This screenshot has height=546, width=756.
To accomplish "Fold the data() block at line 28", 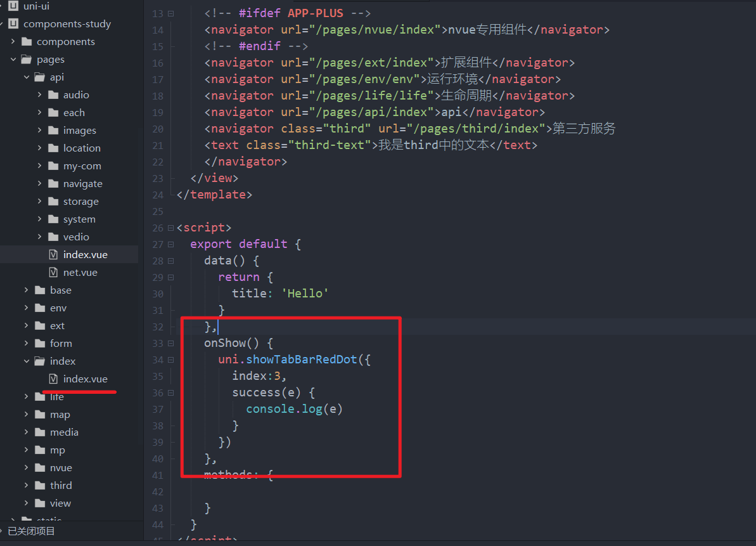I will (x=170, y=261).
